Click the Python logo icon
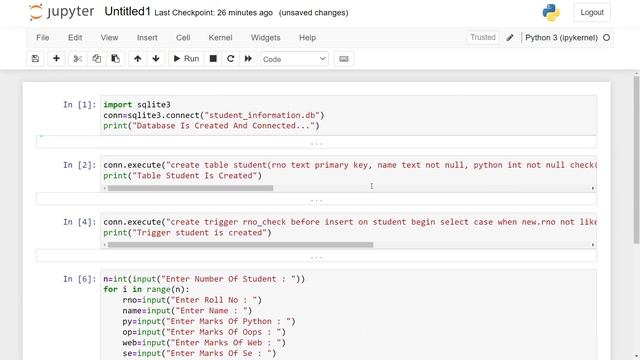The width and height of the screenshot is (640, 360). coord(551,13)
